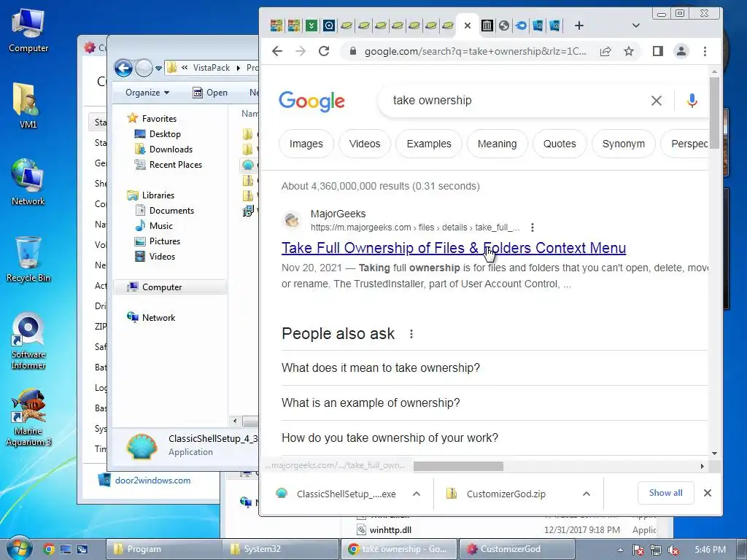Open the Chrome profile avatar menu
The image size is (747, 560).
pyautogui.click(x=681, y=52)
